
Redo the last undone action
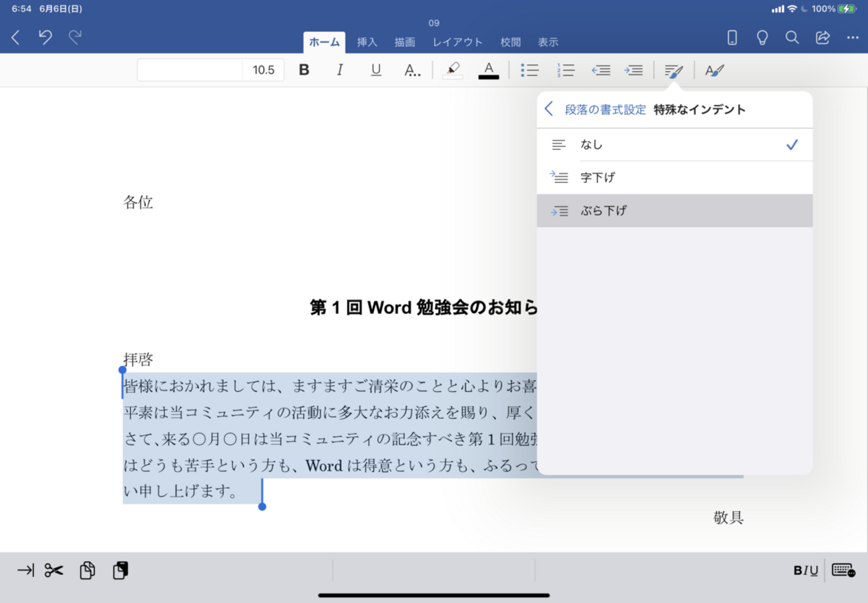point(75,37)
